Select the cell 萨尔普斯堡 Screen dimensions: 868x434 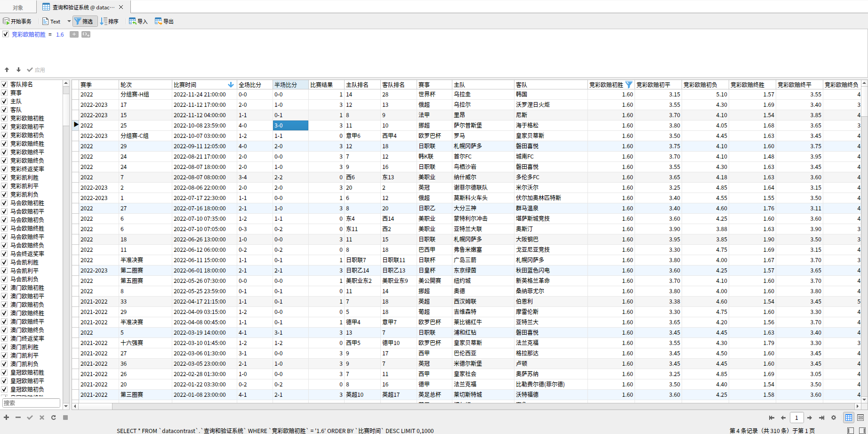tap(482, 125)
